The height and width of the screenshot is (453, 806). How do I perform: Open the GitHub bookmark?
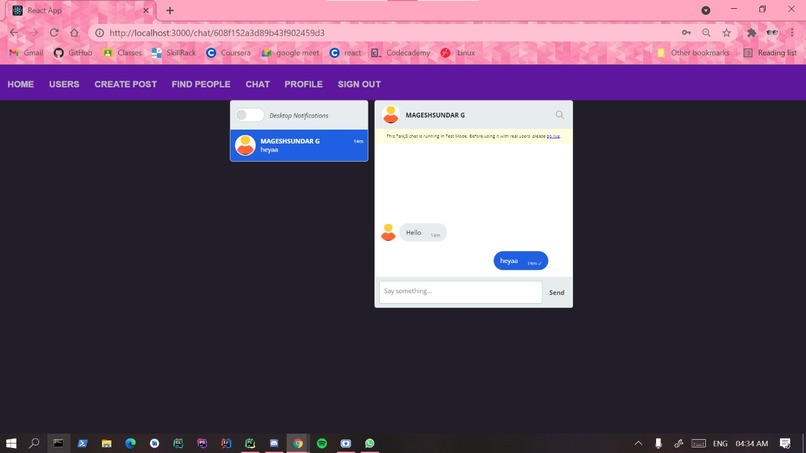73,53
